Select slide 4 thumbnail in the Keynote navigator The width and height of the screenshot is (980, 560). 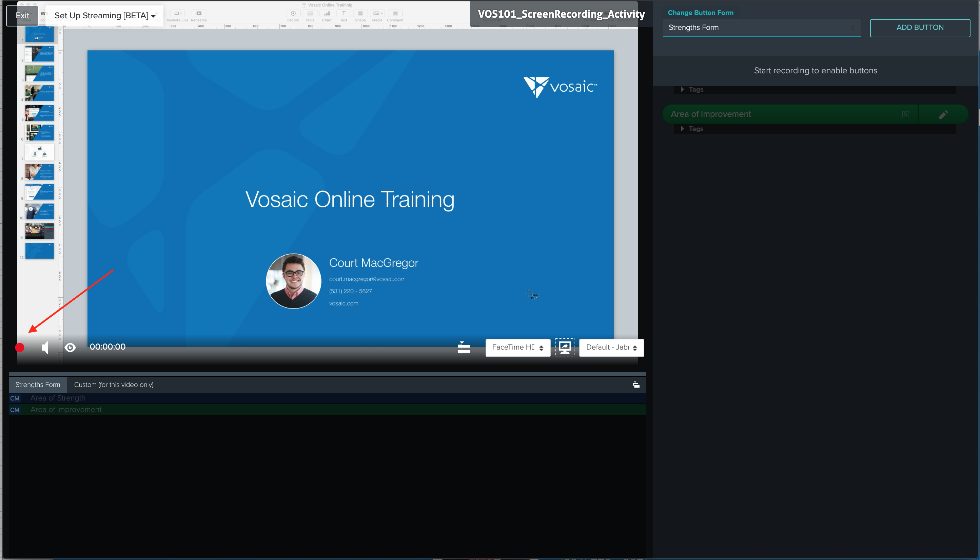pos(40,93)
